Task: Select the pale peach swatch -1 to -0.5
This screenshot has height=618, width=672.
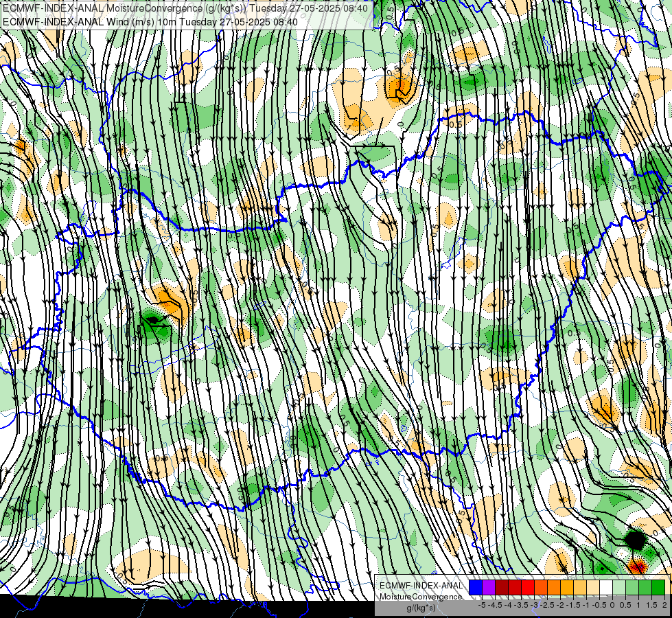Action: click(593, 587)
